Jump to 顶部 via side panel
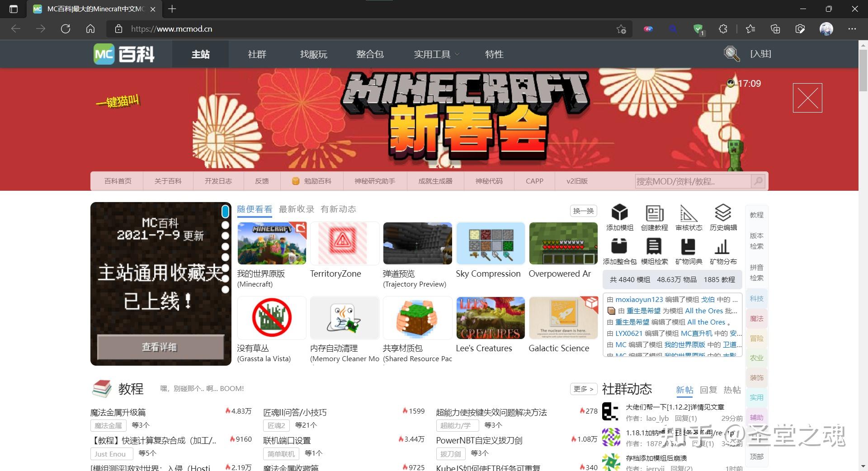 (756, 457)
